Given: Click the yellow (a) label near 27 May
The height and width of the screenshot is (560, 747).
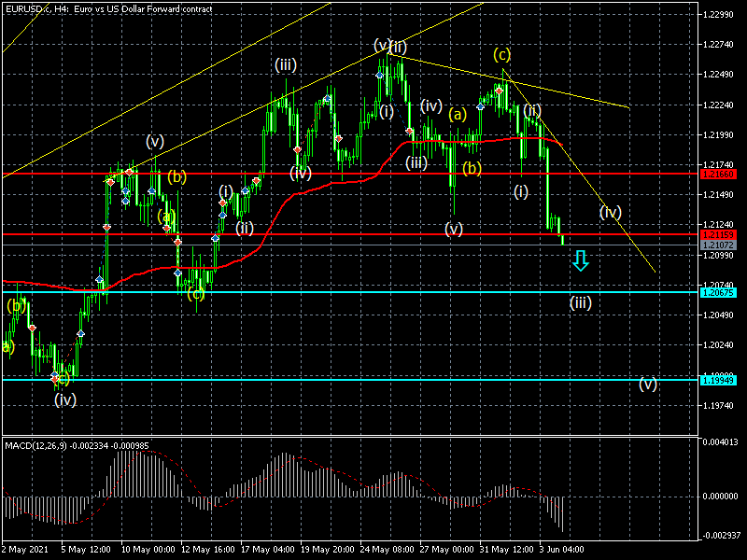Looking at the screenshot, I should (457, 115).
